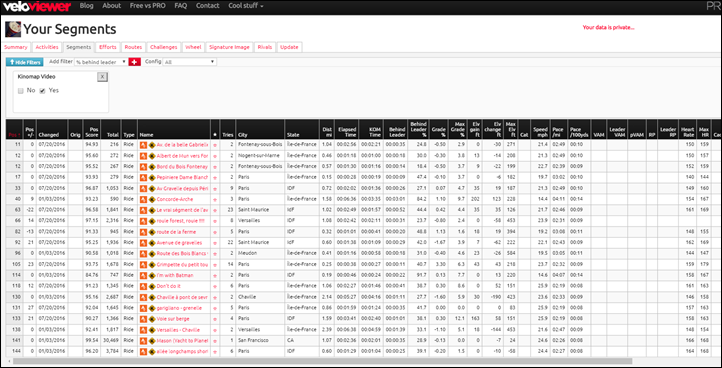
Task: Close the Kinomap Video filter with X
Action: (x=103, y=77)
